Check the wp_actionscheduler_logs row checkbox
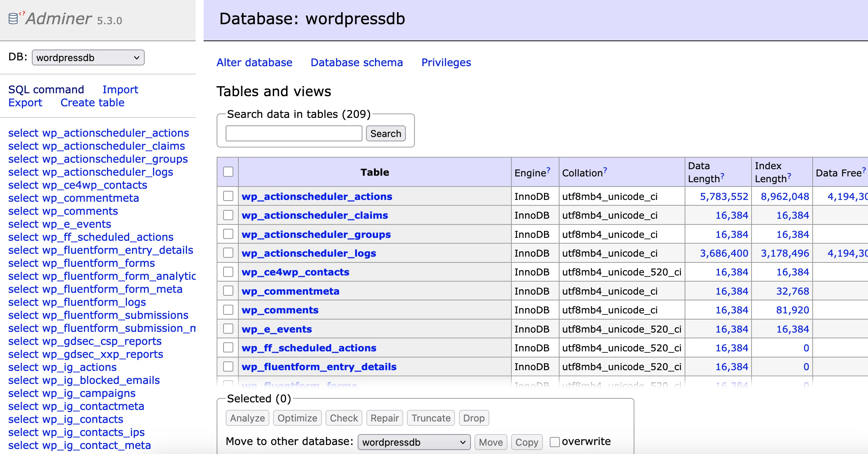The width and height of the screenshot is (868, 454). point(228,253)
